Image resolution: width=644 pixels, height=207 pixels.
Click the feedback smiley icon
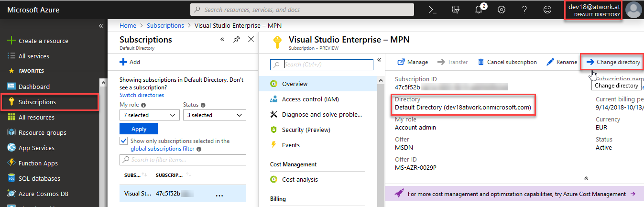click(x=547, y=10)
